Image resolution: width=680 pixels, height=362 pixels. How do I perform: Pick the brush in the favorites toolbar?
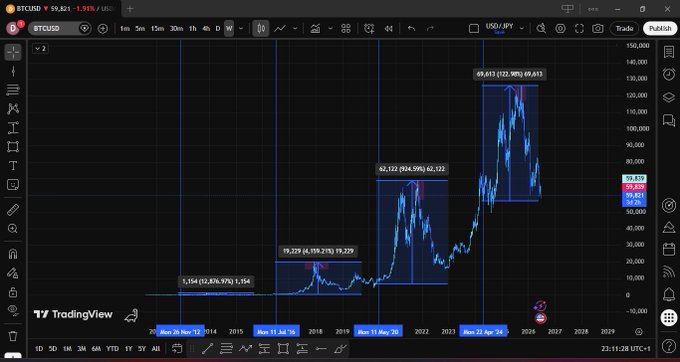pyautogui.click(x=340, y=349)
